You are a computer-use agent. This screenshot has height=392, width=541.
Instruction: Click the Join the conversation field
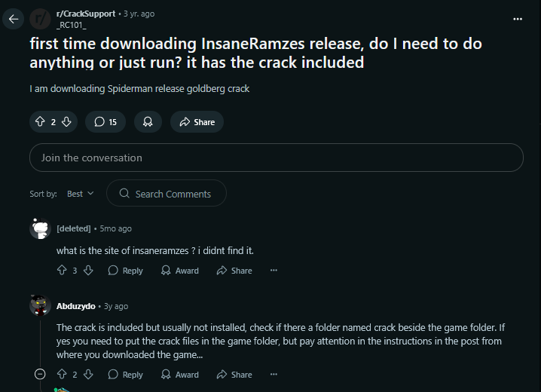(277, 158)
